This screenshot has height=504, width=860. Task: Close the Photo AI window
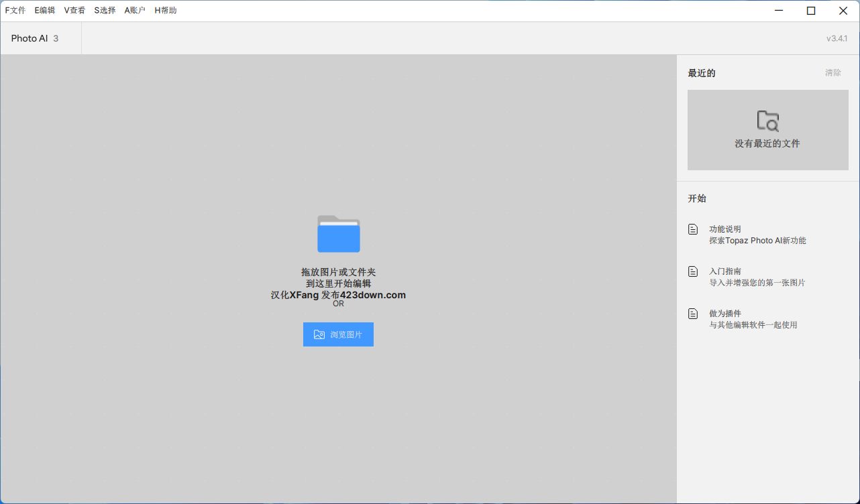843,11
